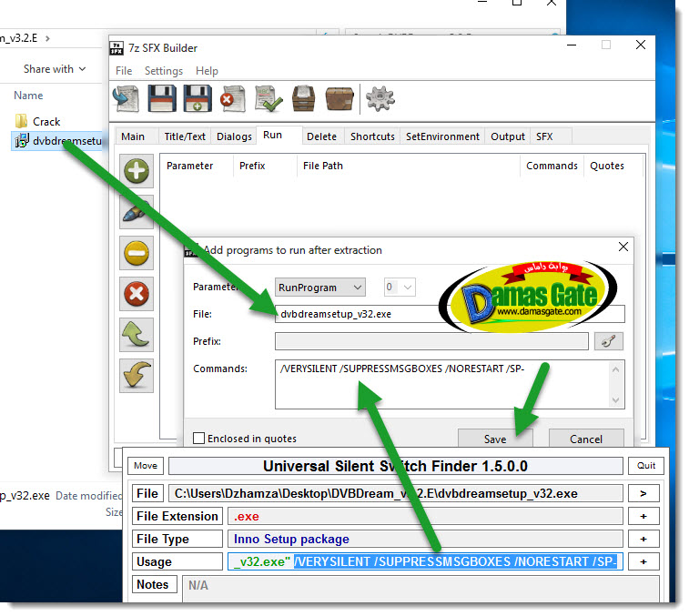Screen dimensions: 689x616
Task: Click the closed brown package toolbar icon
Action: 339,99
